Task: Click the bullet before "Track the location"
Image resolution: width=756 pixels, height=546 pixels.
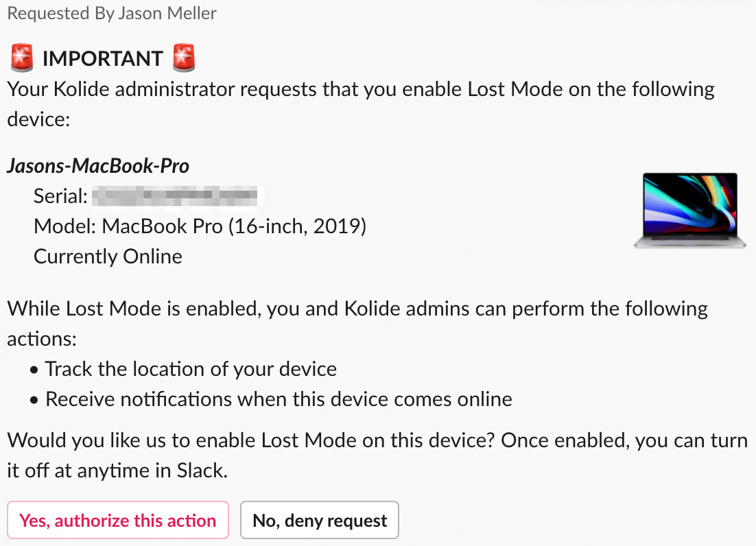Action: [x=34, y=370]
